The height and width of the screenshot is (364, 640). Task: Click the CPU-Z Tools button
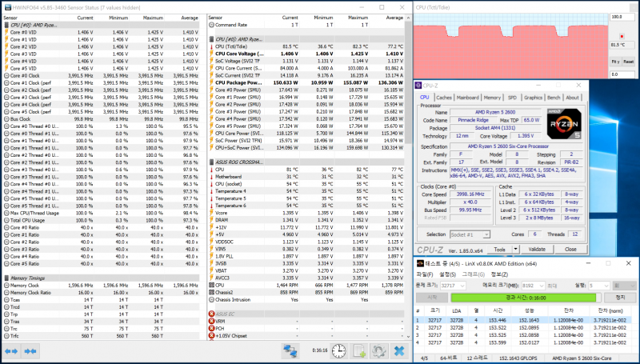499,250
